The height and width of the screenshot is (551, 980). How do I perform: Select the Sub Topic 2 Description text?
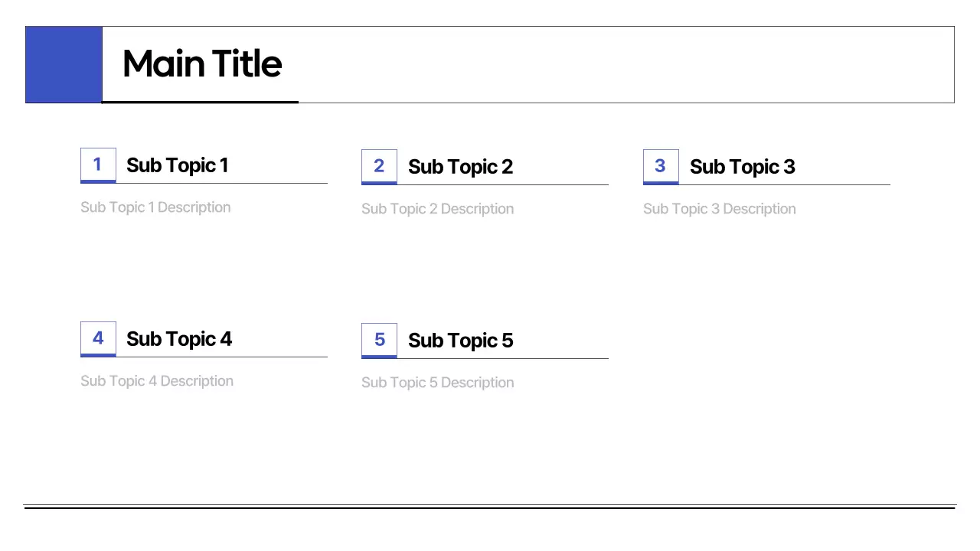pos(437,209)
